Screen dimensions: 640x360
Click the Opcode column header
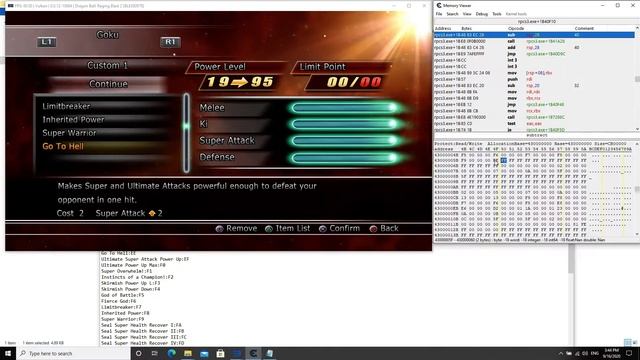click(516, 29)
